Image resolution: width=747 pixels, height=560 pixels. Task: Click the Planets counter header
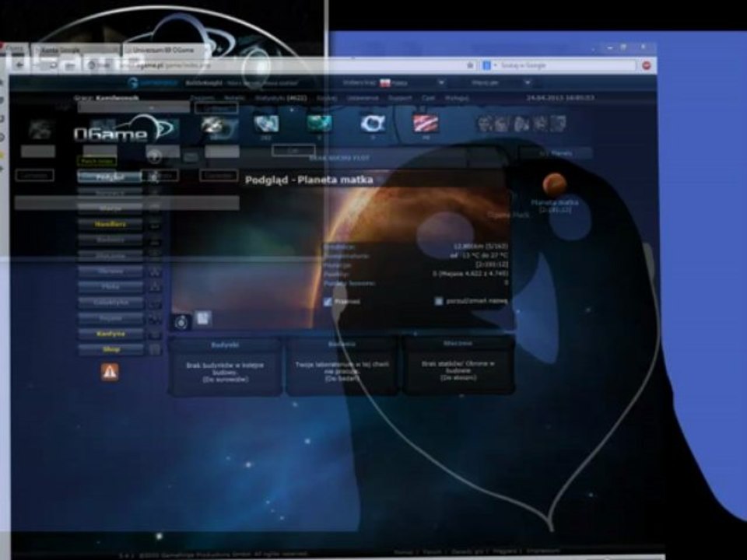coord(556,153)
